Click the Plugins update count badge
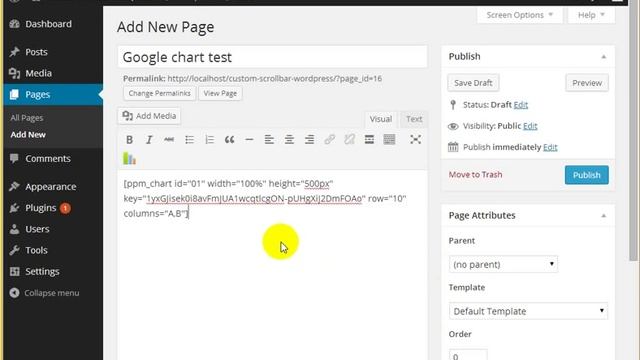640x360 pixels. click(x=65, y=208)
